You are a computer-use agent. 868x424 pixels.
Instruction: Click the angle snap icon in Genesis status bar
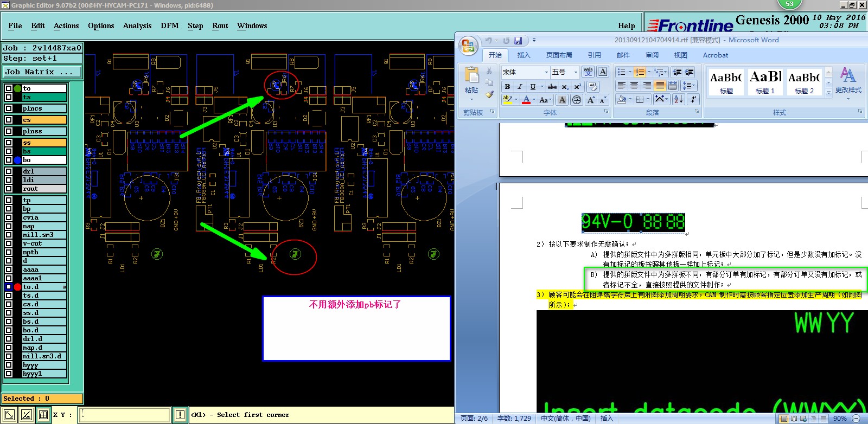coord(26,415)
